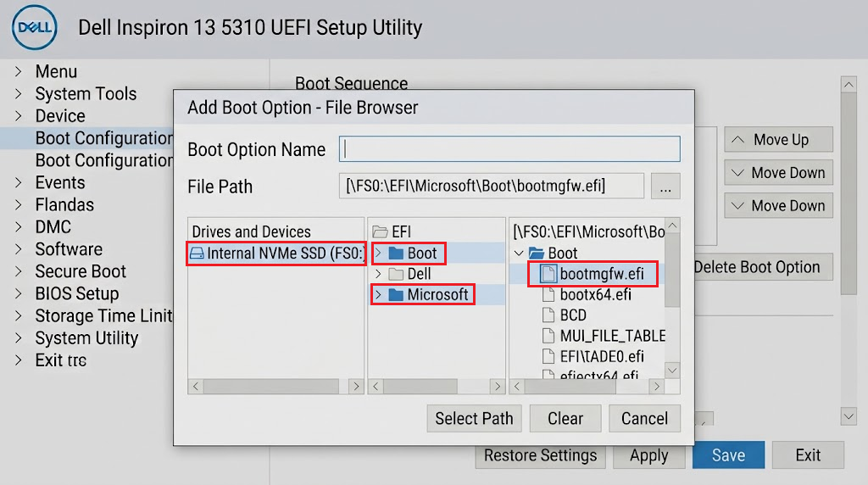Select the highlighted Boot Configuration item
This screenshot has width=868, height=485.
click(86, 138)
